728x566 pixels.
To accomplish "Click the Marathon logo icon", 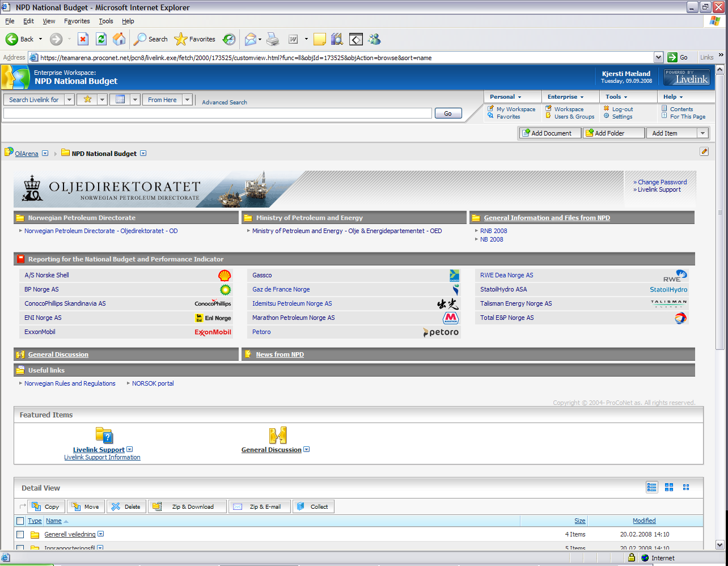I will (451, 318).
